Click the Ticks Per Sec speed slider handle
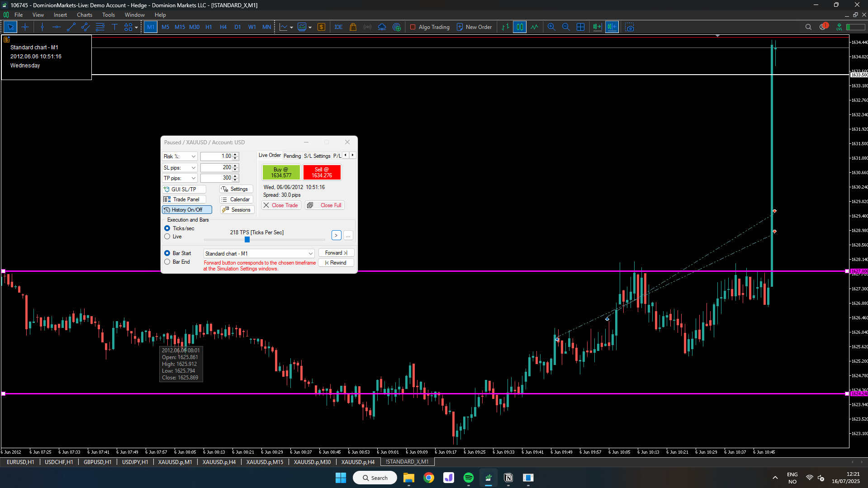The width and height of the screenshot is (868, 488). pyautogui.click(x=247, y=239)
